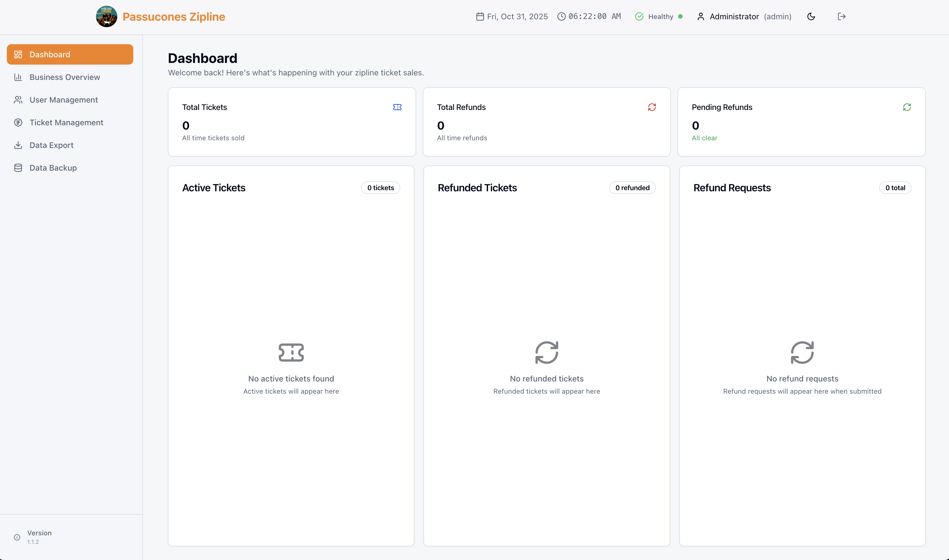This screenshot has height=560, width=949.
Task: Go to User Management page
Action: [64, 100]
